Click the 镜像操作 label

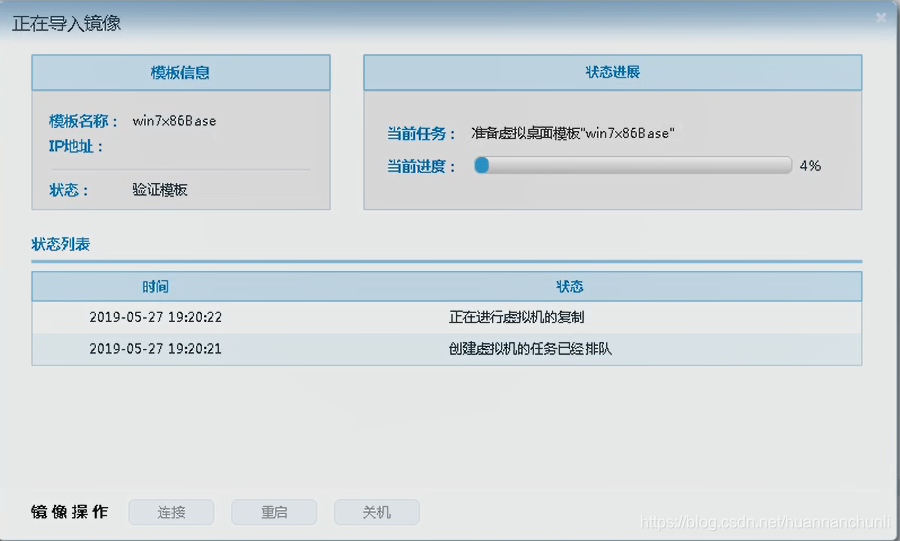click(x=69, y=512)
